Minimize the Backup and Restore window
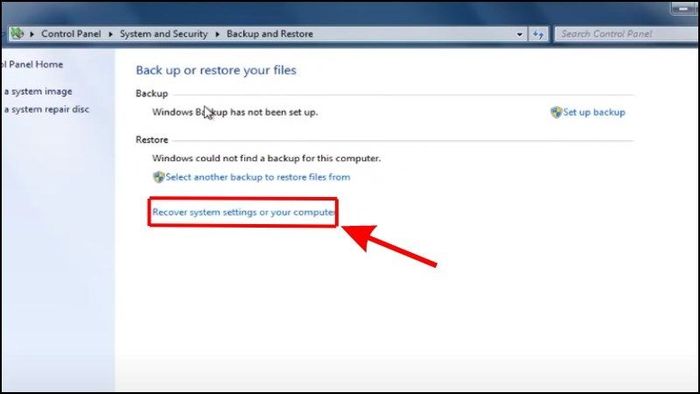 [684, 8]
